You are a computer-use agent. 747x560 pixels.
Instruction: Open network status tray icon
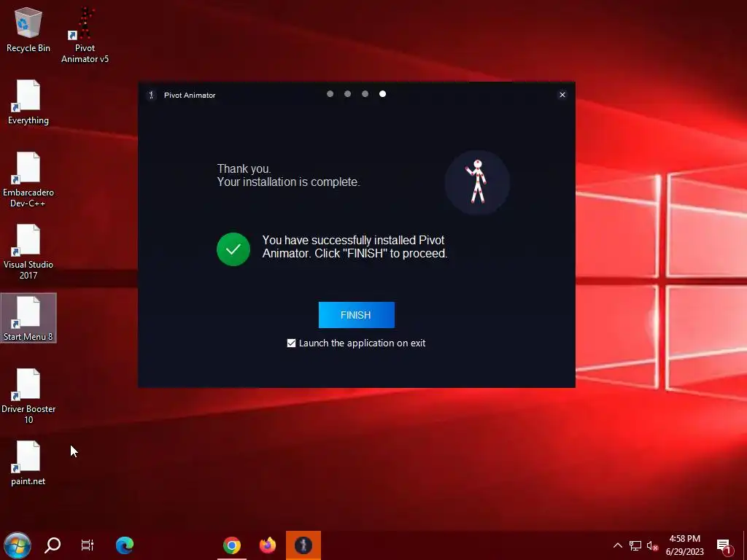tap(635, 545)
